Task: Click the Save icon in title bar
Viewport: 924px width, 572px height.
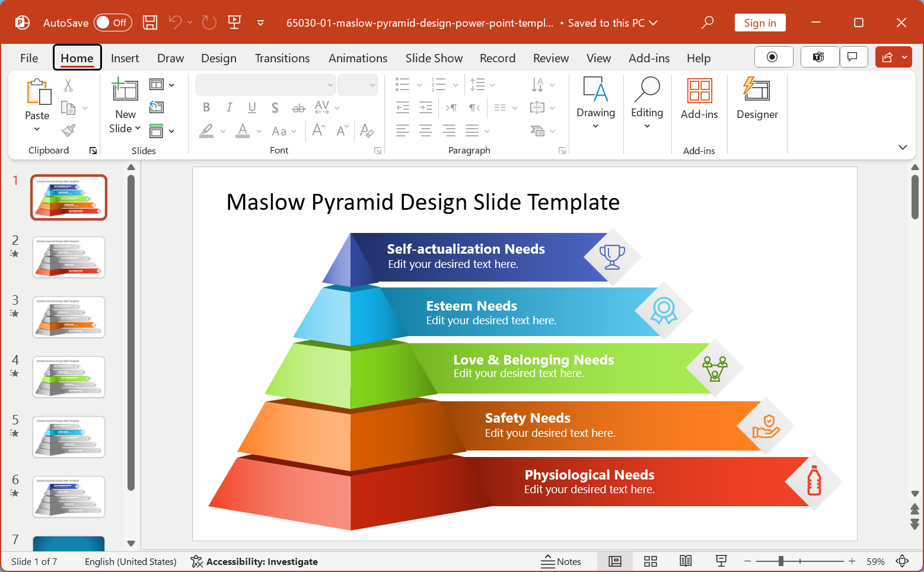Action: click(150, 23)
